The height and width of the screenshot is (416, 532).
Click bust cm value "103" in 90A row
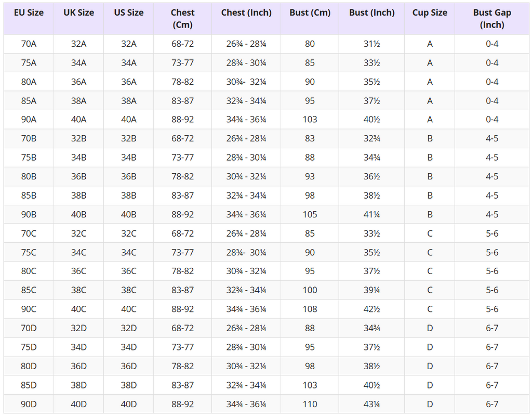pyautogui.click(x=310, y=120)
